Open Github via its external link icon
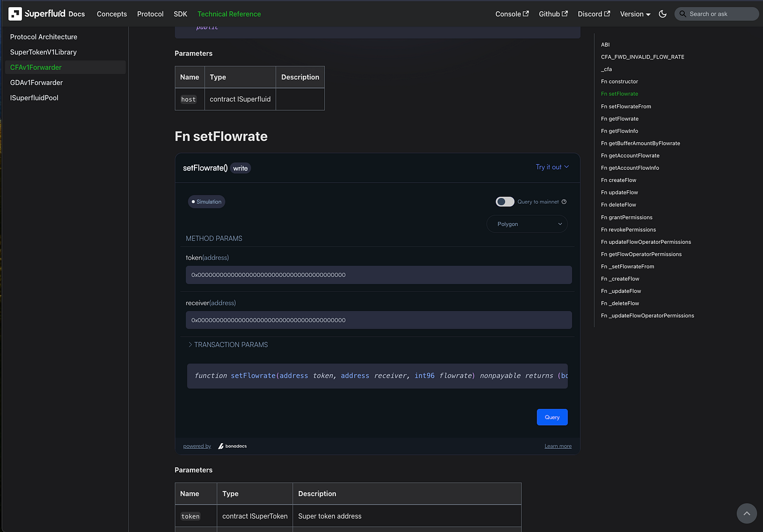This screenshot has height=532, width=763. coord(565,13)
